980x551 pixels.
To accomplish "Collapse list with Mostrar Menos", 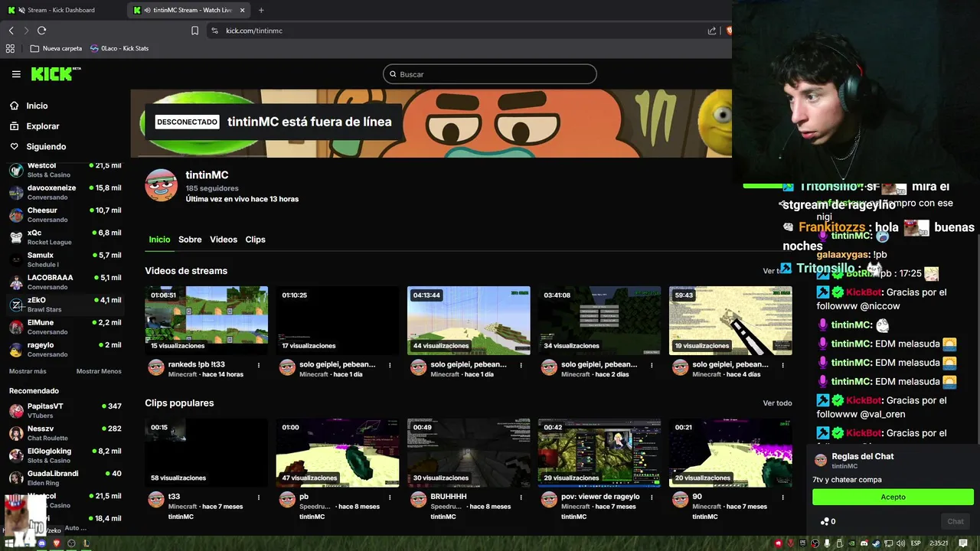I will click(x=99, y=371).
